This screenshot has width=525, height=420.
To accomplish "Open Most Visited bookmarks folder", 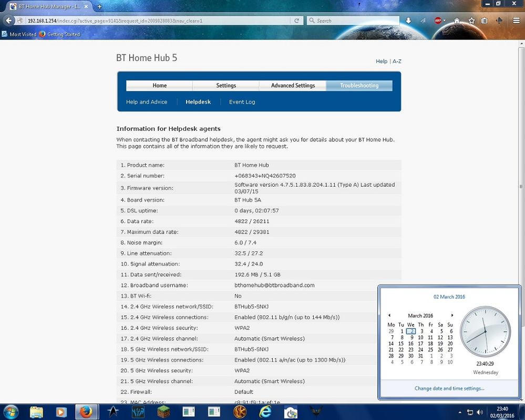I will (x=19, y=34).
